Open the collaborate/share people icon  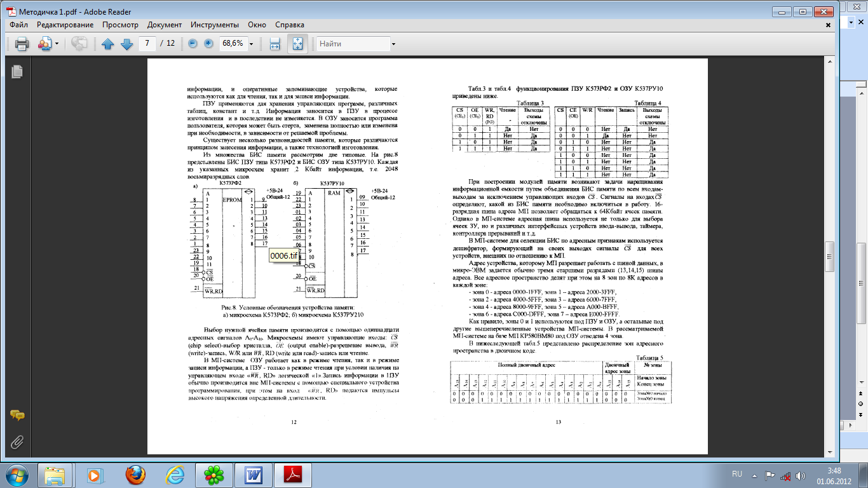point(44,44)
